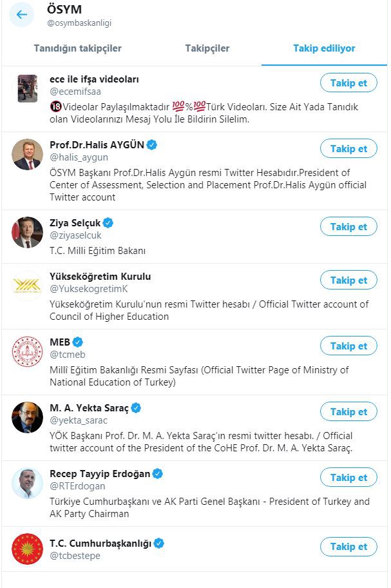Click M. A. Yekta Saraç's avatar
Viewport: 391px width, 588px height.
[27, 417]
